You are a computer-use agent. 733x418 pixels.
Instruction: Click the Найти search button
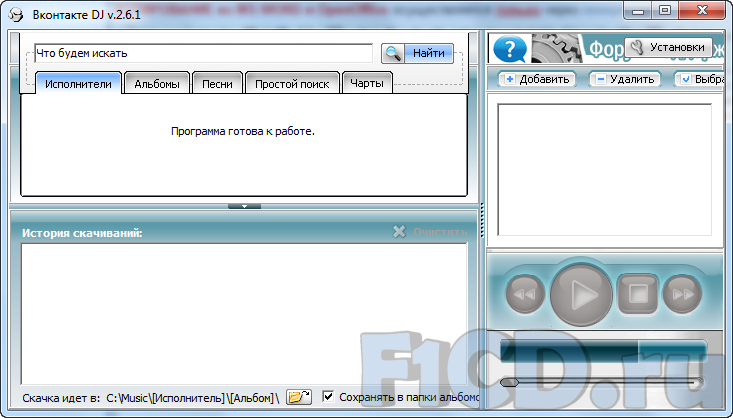[429, 53]
